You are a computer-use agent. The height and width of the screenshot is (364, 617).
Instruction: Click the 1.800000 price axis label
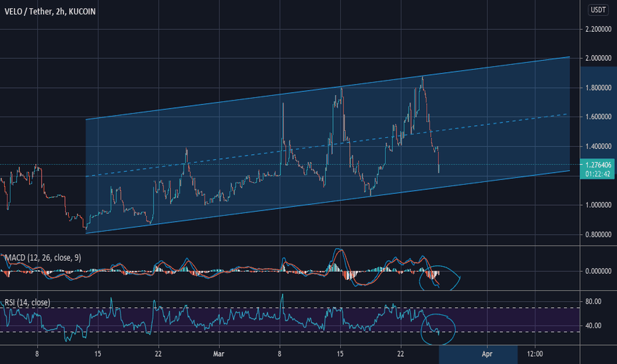tap(598, 88)
